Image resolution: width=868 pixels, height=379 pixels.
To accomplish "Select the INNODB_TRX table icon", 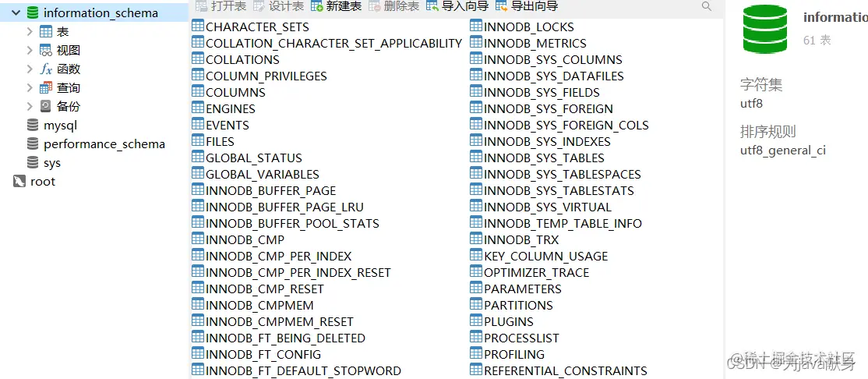I will coord(476,239).
